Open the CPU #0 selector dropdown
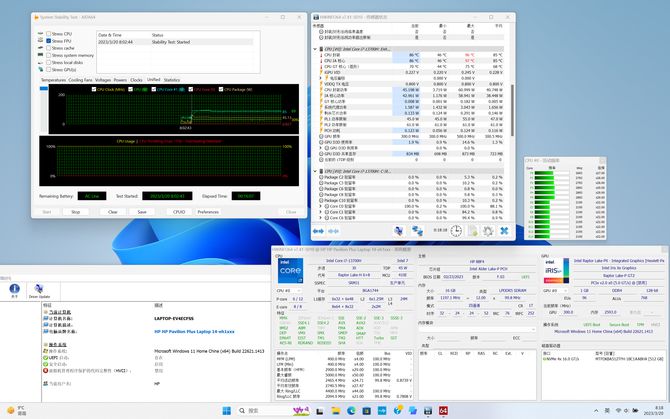The width and height of the screenshot is (670, 419). tap(290, 291)
